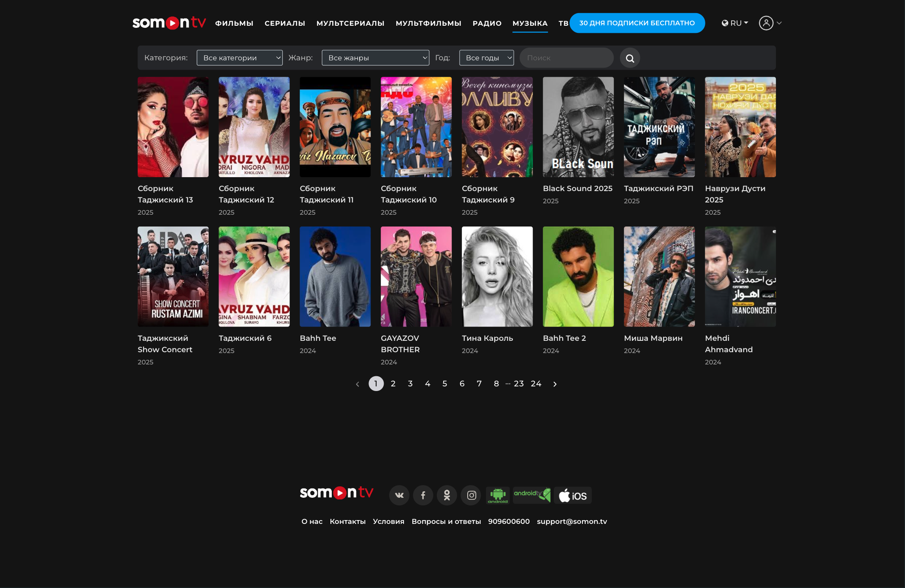Open the Facebook social icon
The height and width of the screenshot is (588, 905).
click(x=423, y=495)
